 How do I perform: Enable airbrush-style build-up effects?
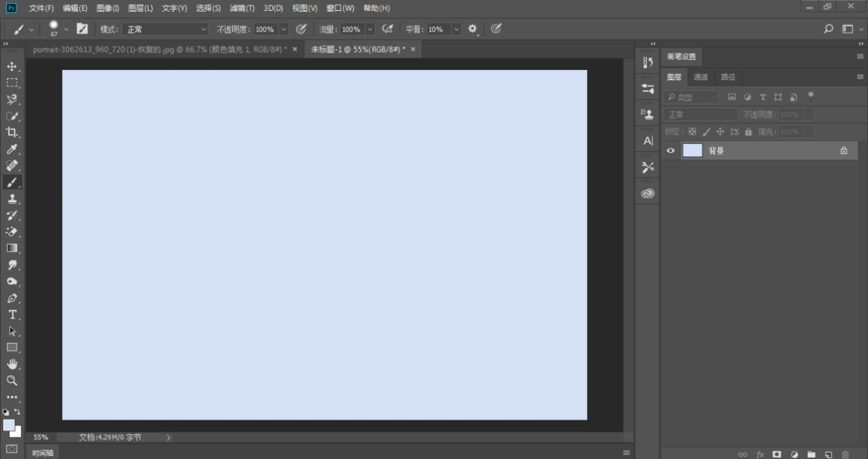tap(387, 29)
